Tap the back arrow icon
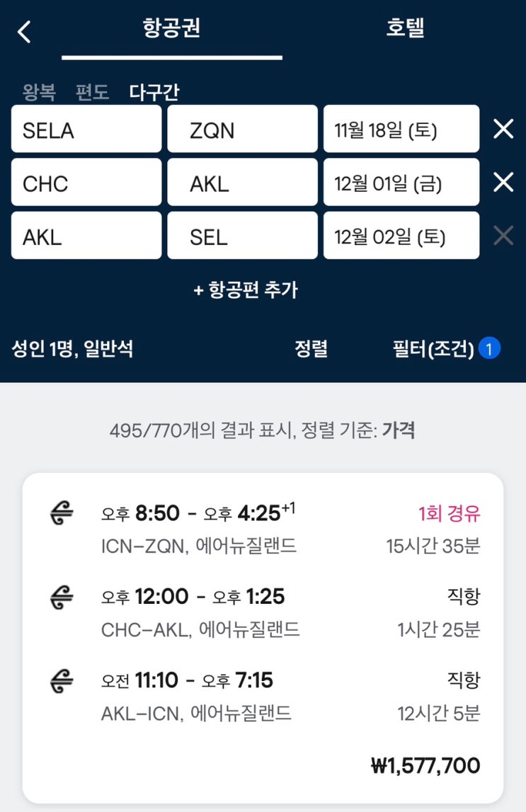 click(25, 32)
